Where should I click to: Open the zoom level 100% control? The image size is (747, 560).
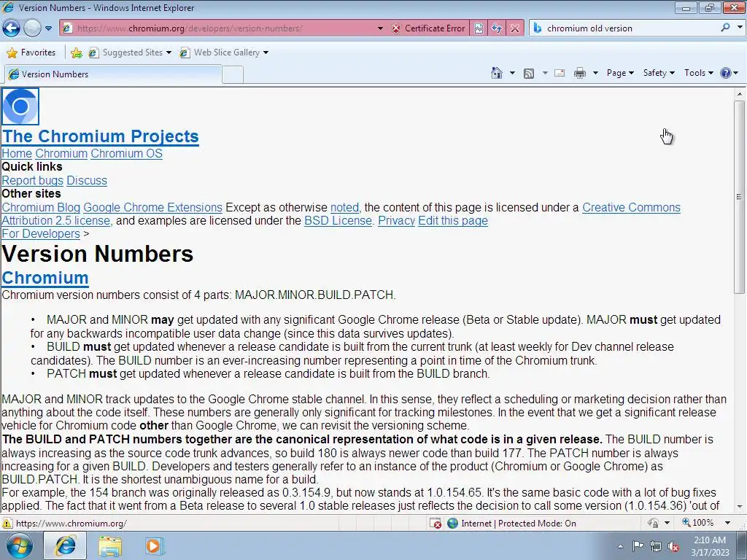698,523
